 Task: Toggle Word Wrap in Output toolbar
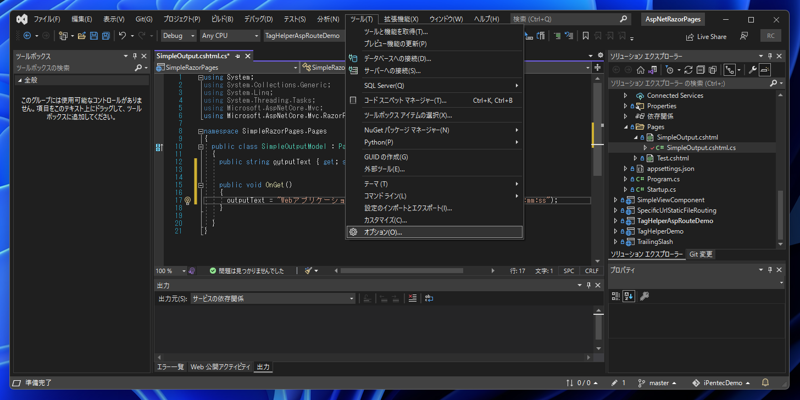429,298
